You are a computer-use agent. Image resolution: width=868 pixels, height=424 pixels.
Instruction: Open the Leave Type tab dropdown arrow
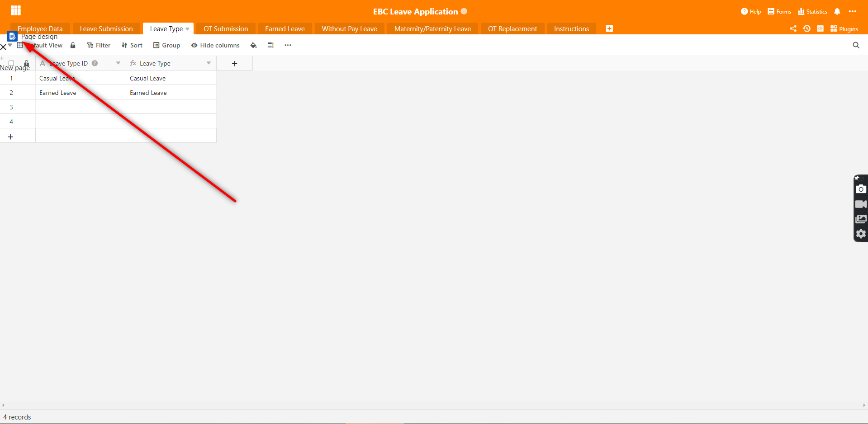[x=188, y=29]
